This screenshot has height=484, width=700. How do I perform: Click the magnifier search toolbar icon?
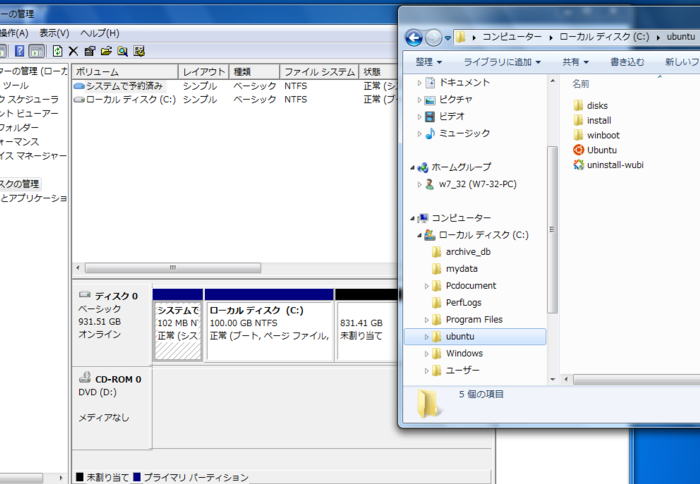click(x=122, y=51)
